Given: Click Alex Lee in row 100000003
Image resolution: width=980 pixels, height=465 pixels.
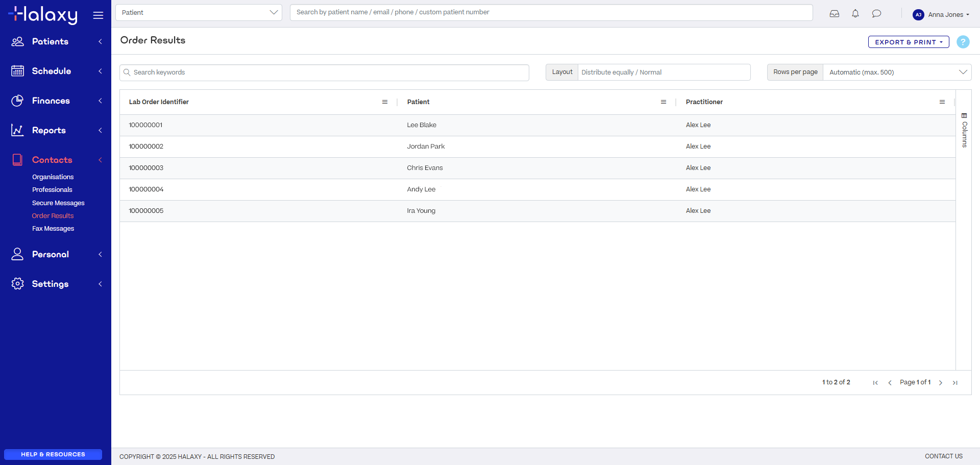Looking at the screenshot, I should (x=698, y=168).
